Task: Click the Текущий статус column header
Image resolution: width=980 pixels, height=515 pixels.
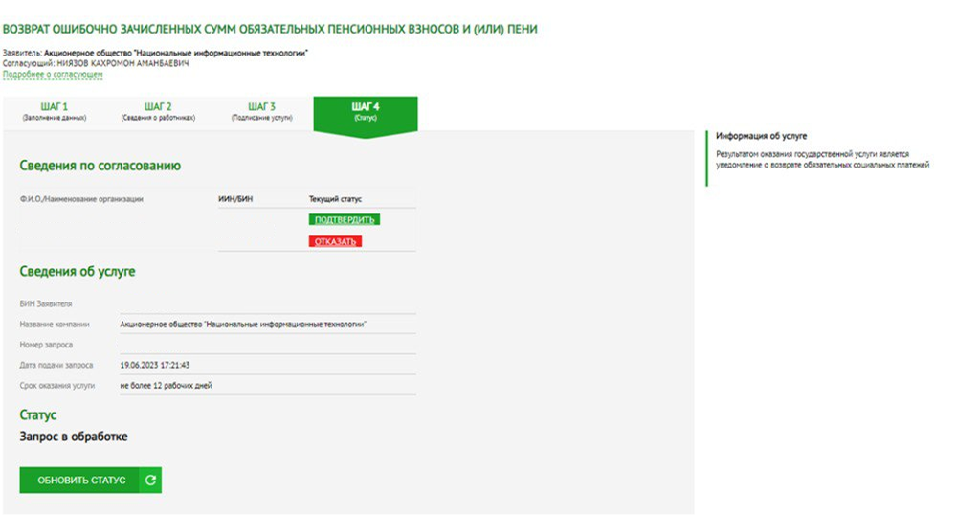Action: click(335, 199)
